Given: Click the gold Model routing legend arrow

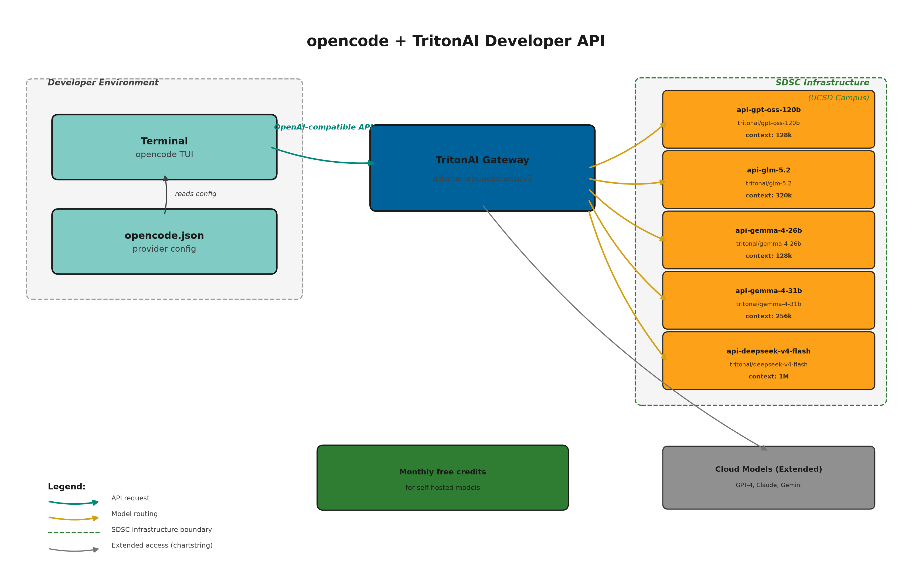Looking at the screenshot, I should point(74,518).
